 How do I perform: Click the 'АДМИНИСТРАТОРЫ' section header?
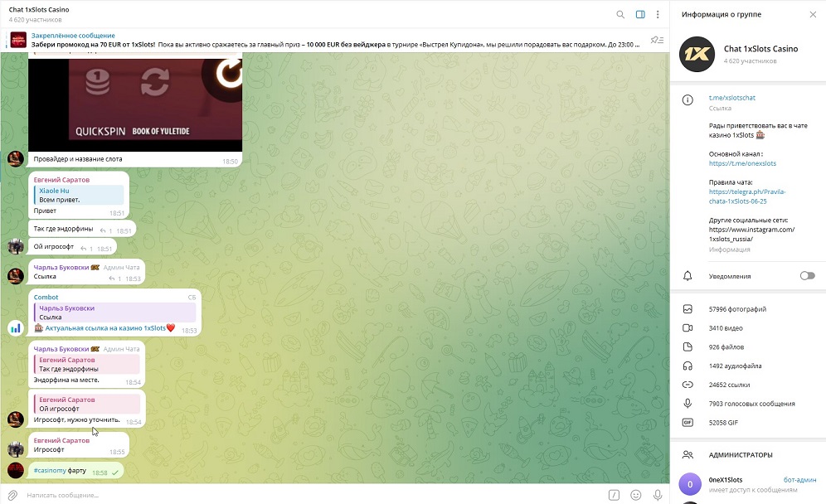(741, 454)
